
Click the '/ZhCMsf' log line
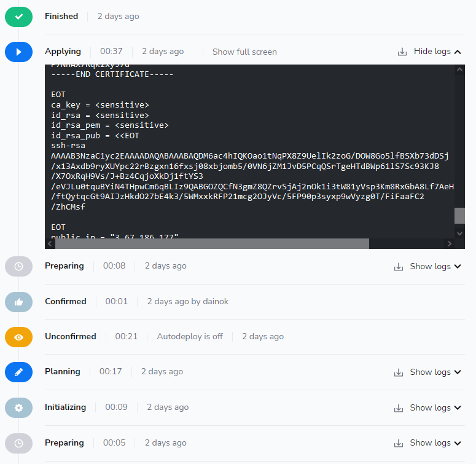click(68, 207)
